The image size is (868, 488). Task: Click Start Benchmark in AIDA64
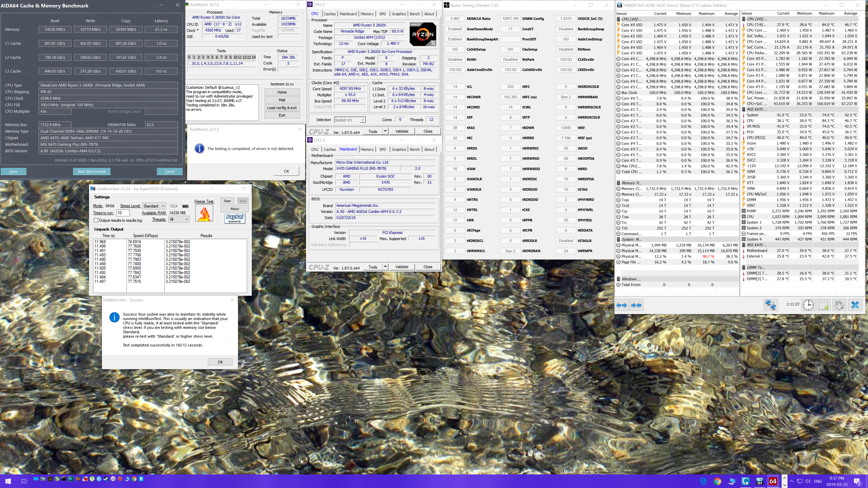tap(91, 171)
